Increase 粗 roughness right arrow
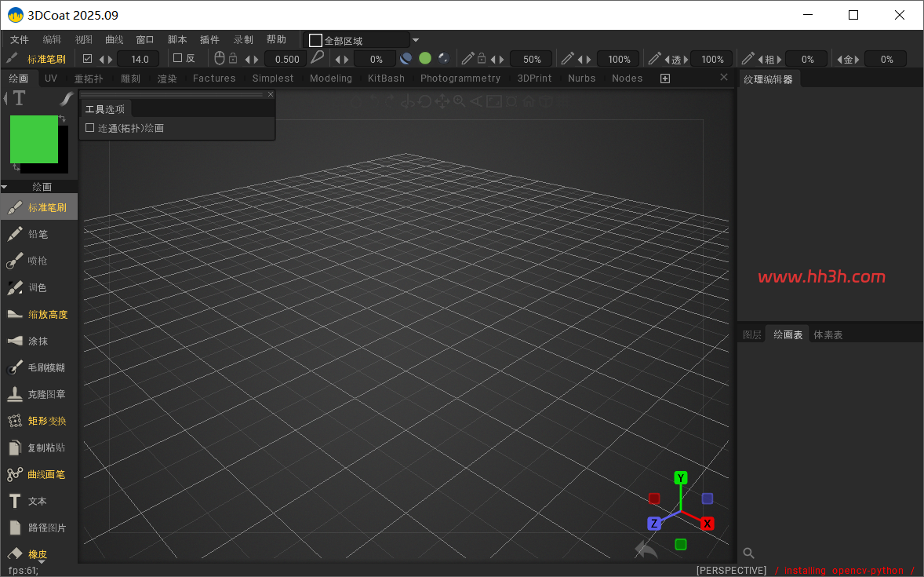The image size is (924, 577). tap(779, 59)
